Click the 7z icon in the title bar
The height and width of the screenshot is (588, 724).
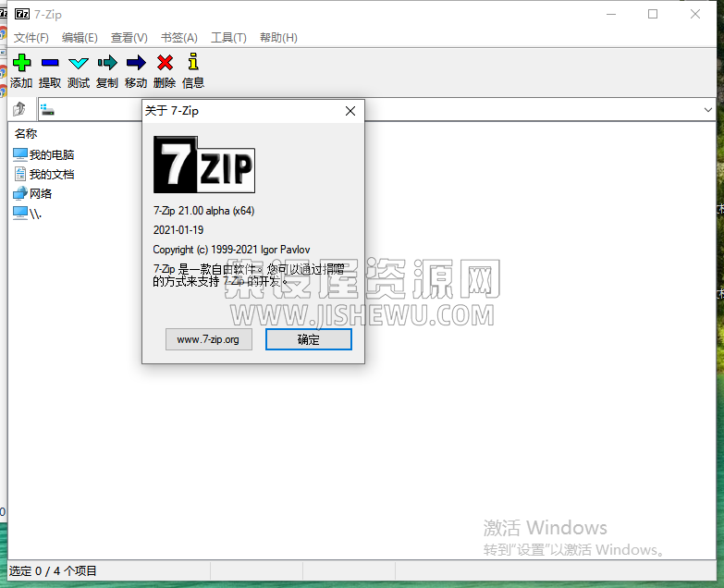click(22, 14)
